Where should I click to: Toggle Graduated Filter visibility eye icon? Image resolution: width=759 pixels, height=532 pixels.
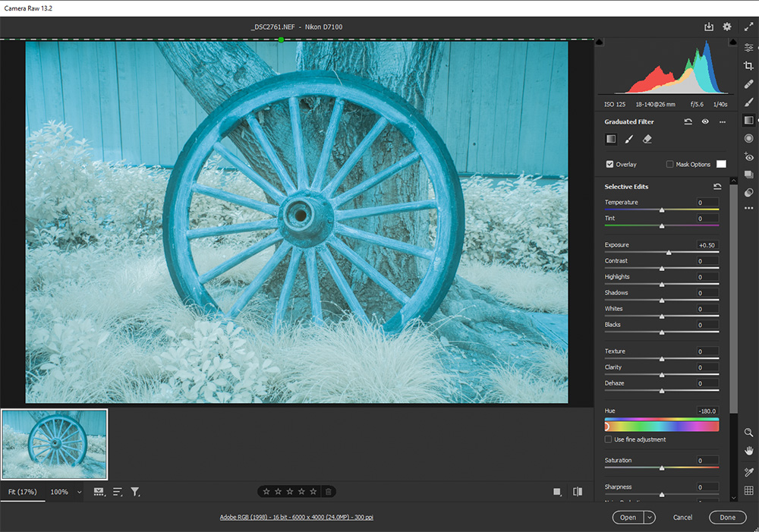pos(705,121)
